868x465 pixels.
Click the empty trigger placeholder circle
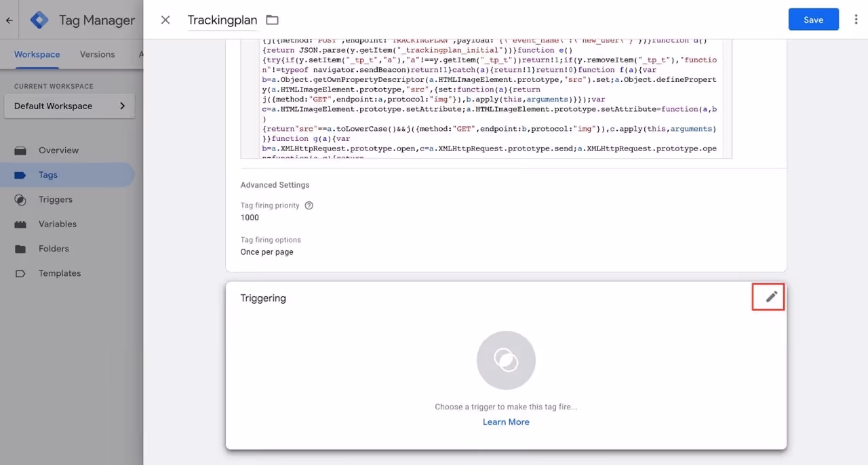[x=506, y=360]
